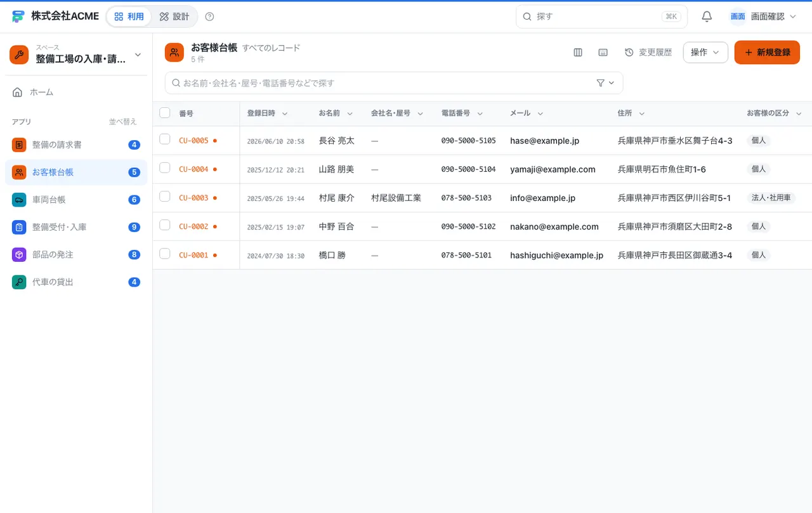Select the お客様台帳 sidebar item
This screenshot has height=513, width=812.
(x=76, y=172)
